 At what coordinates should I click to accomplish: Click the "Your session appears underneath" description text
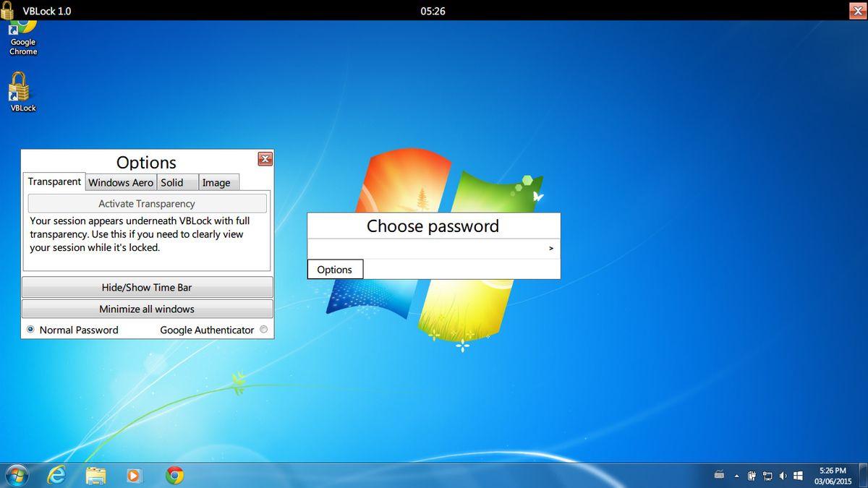[140, 234]
